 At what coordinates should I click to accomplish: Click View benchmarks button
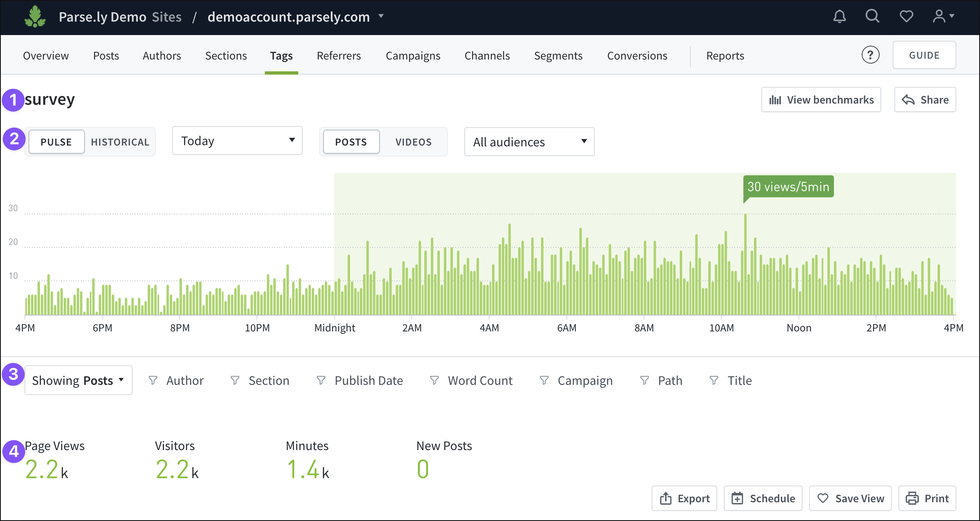point(821,100)
